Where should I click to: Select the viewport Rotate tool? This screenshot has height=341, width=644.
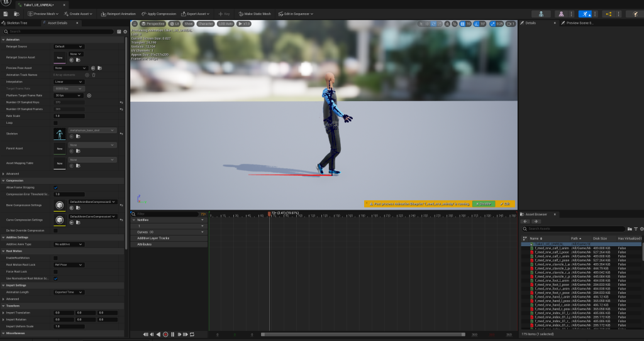(433, 24)
